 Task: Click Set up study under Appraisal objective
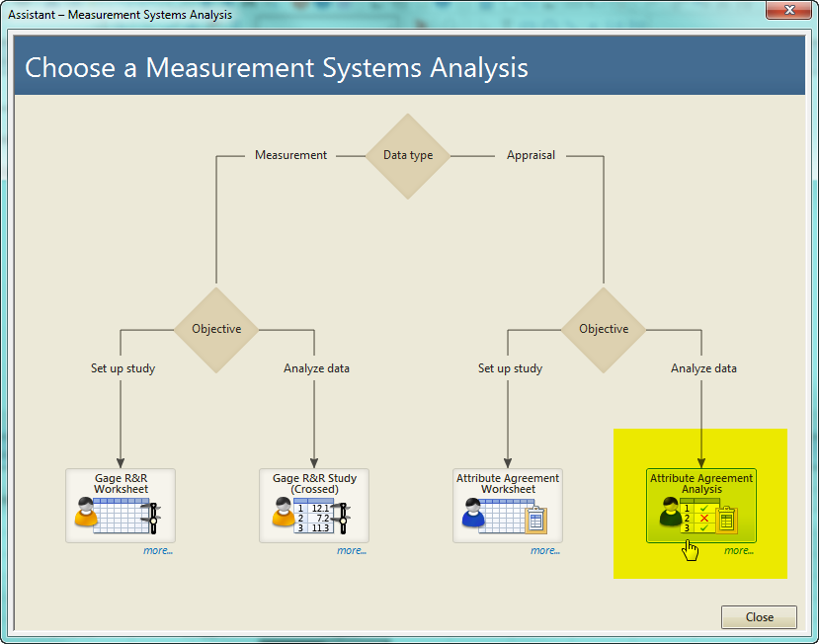tap(511, 368)
